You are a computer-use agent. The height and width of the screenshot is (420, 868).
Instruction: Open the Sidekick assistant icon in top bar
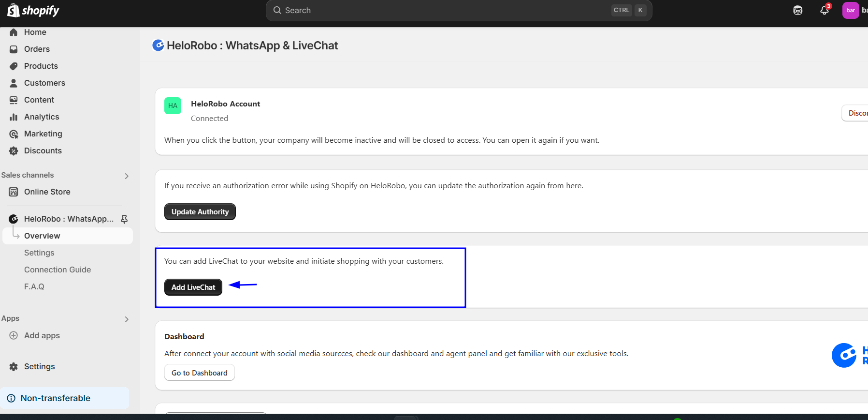click(798, 10)
